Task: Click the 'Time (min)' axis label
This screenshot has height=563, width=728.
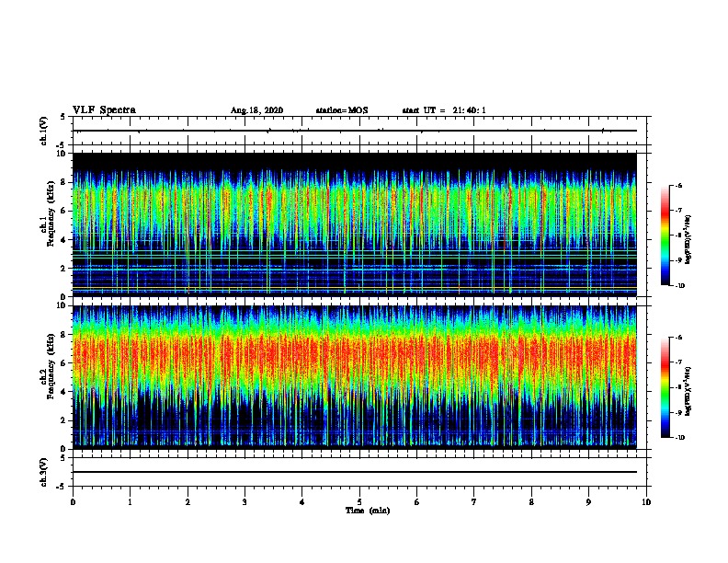Action: point(368,511)
